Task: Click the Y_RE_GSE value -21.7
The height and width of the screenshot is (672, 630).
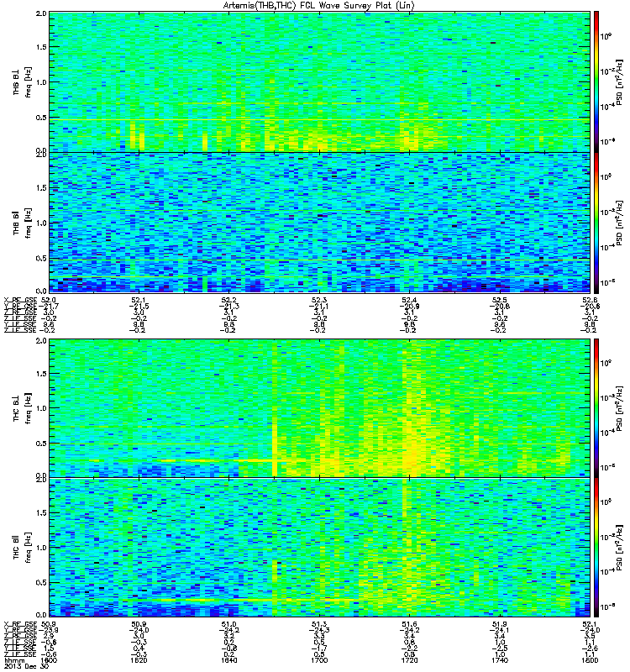Action: pyautogui.click(x=49, y=306)
